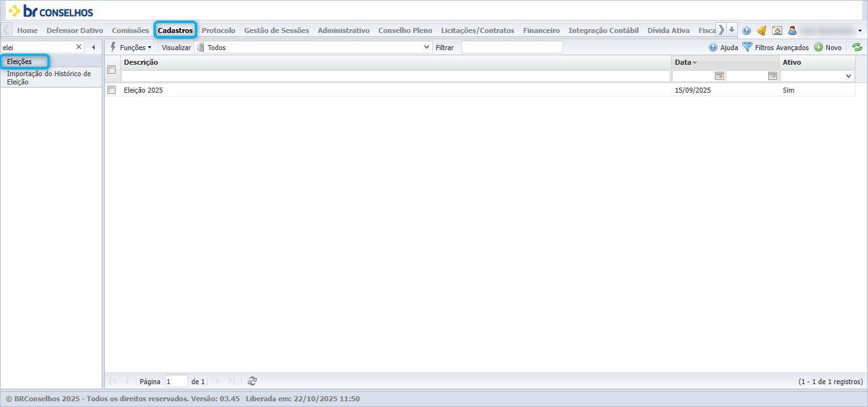The image size is (868, 407).
Task: Click the user avatar icon
Action: (792, 30)
